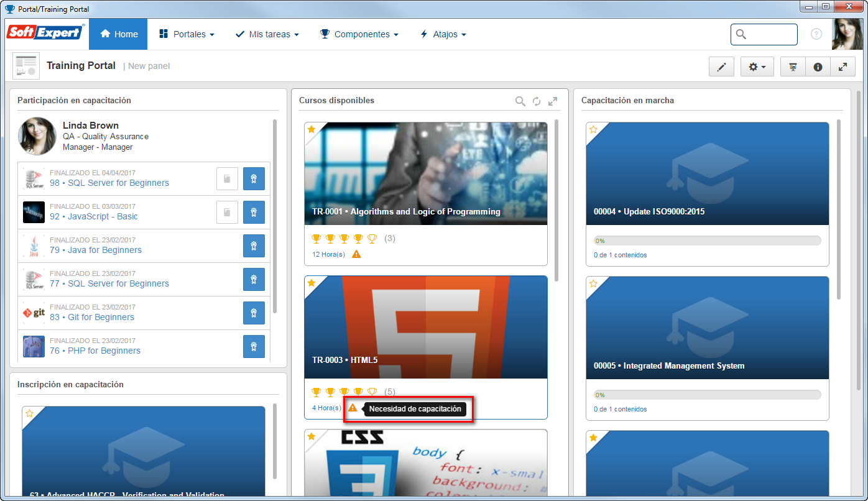Click progress bar of Integrated Management System
The height and width of the screenshot is (501, 868).
point(708,395)
